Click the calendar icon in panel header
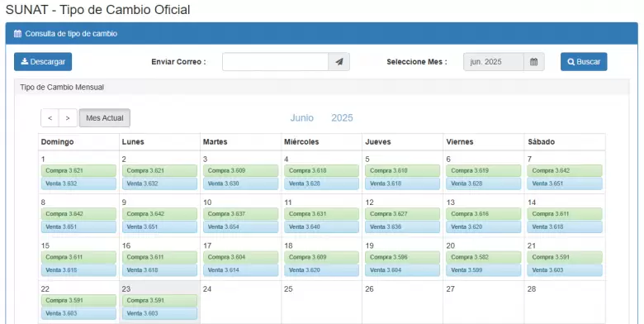The width and height of the screenshot is (644, 324). pyautogui.click(x=17, y=34)
